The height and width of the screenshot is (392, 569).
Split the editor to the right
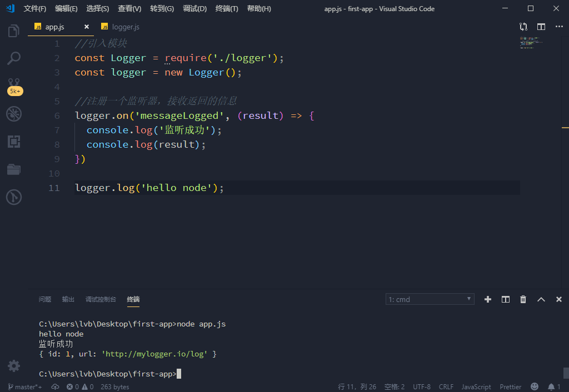(x=541, y=27)
